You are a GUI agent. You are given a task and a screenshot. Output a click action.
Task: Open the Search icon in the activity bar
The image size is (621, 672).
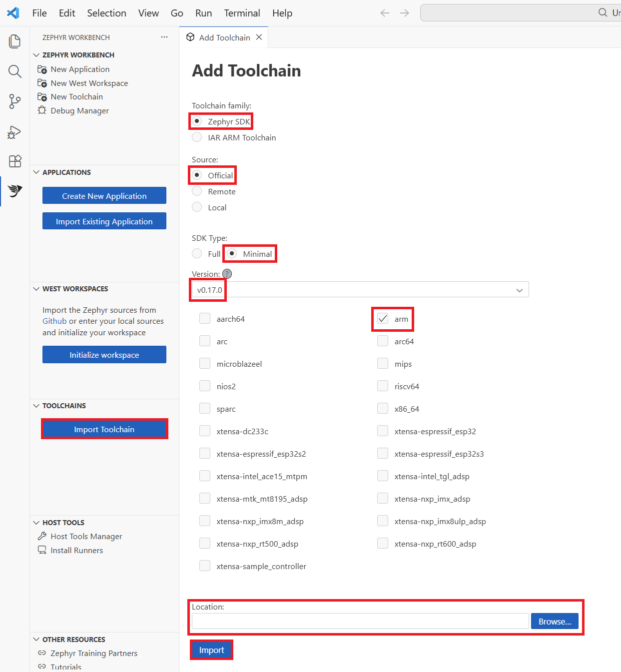(x=14, y=71)
